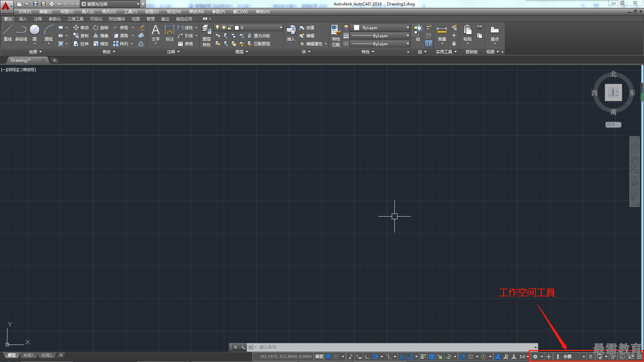Image resolution: width=644 pixels, height=362 pixels.
Task: Click the Array (阵列) tool
Action: coord(121,44)
